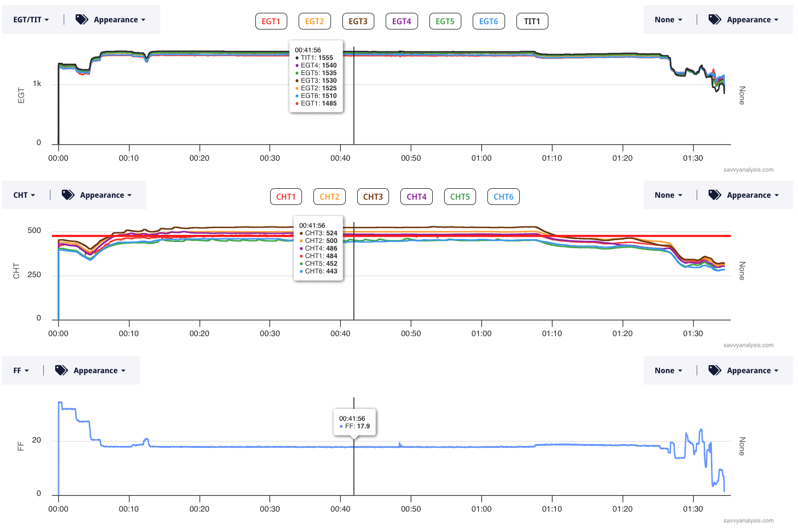Toggle the TIT1 series visibility
The width and height of the screenshot is (798, 532).
[x=532, y=21]
